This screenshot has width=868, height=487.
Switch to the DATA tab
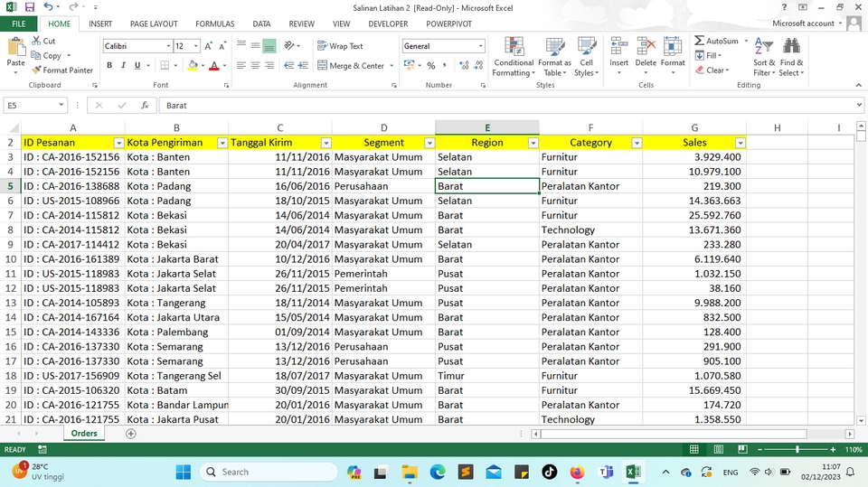tap(261, 23)
